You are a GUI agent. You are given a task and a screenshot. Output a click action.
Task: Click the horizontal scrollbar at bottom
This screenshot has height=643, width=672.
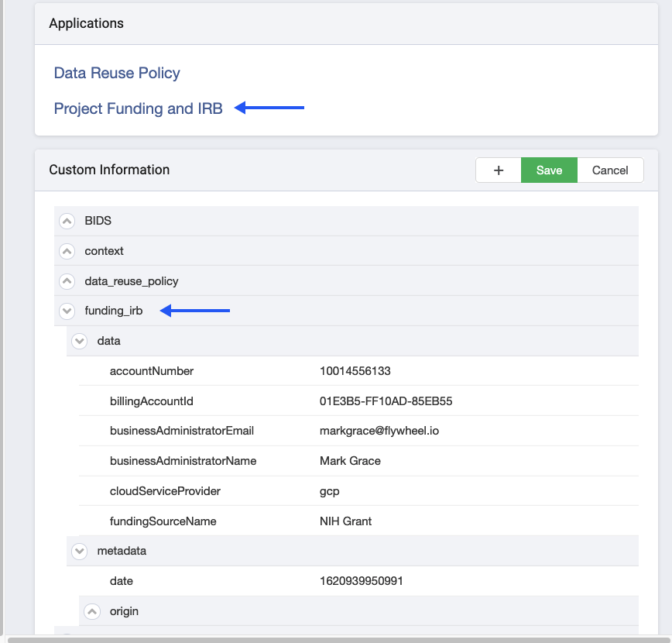click(338, 640)
